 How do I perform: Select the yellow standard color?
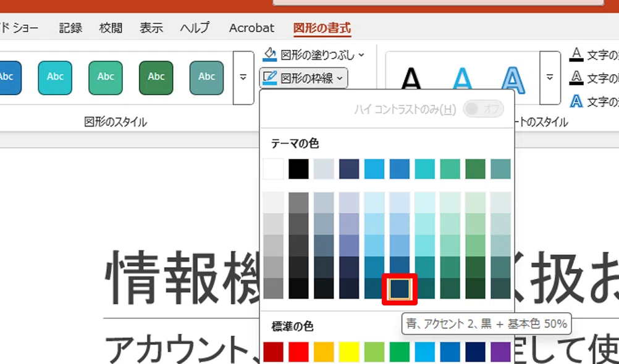349,352
